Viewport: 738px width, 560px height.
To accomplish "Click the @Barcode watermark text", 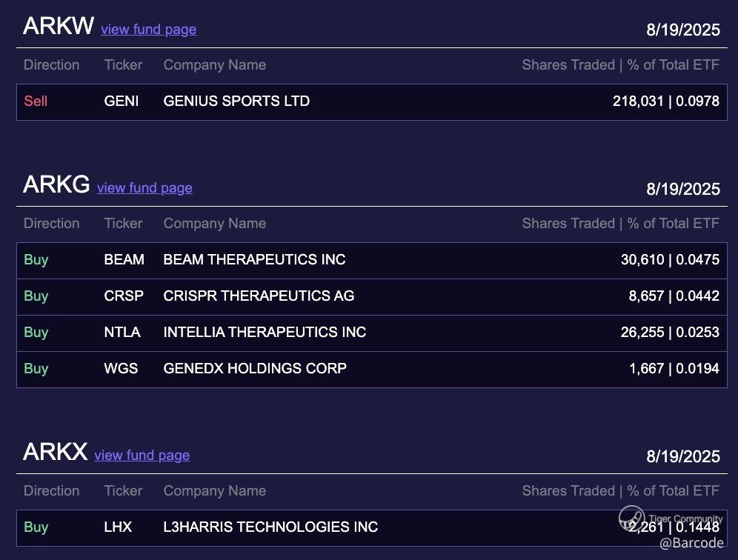I will point(691,544).
